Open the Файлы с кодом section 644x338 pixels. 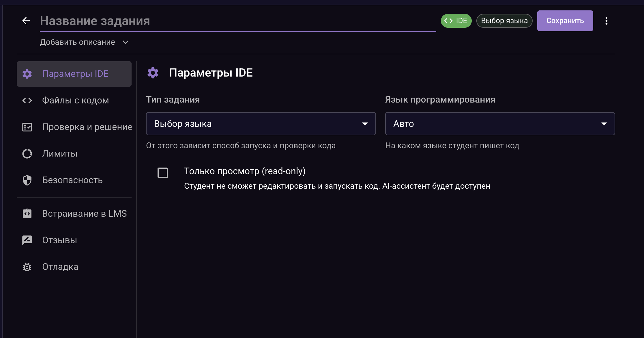(x=74, y=101)
